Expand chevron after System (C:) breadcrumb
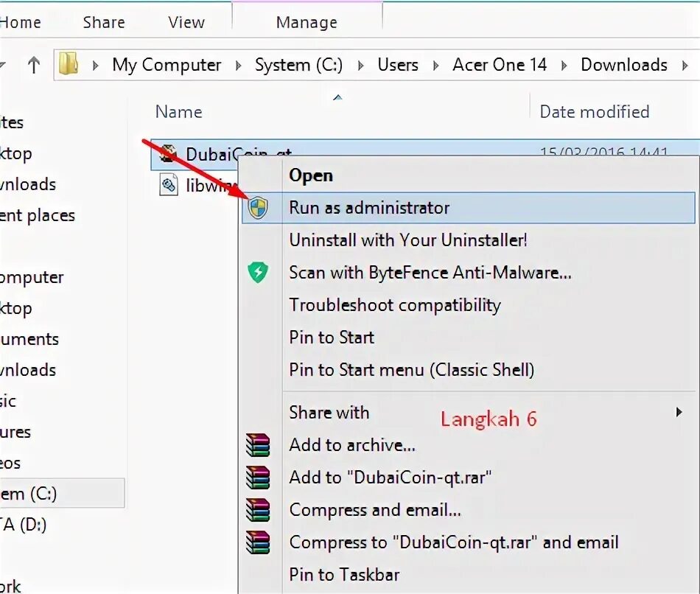The image size is (700, 594). click(361, 66)
